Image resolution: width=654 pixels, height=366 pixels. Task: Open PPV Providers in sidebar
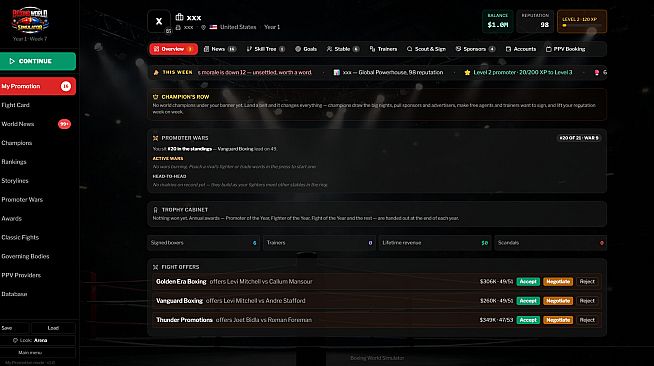coord(21,275)
